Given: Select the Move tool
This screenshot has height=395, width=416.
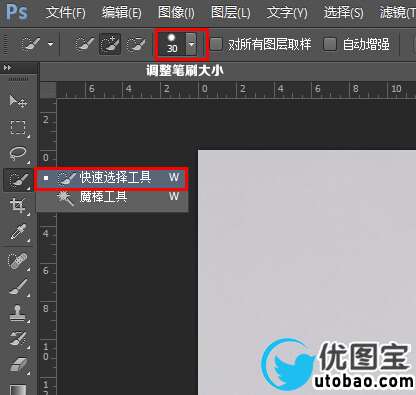Looking at the screenshot, I should tap(18, 101).
